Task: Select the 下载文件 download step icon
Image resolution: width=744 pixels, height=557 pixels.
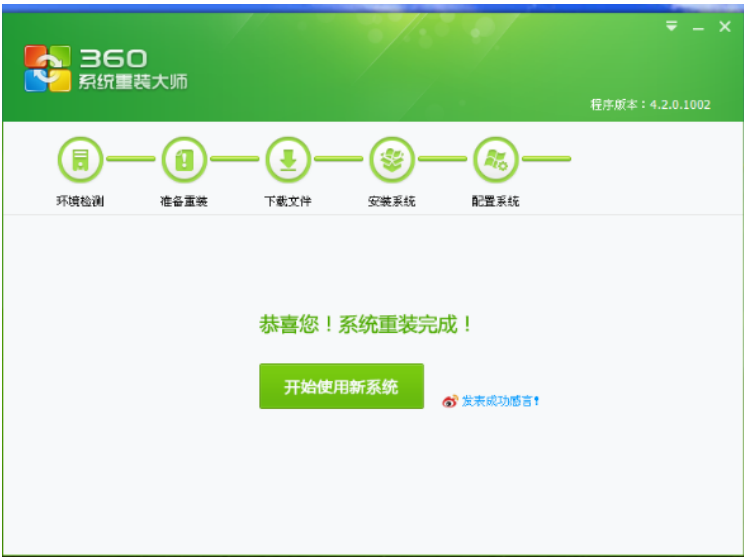Action: point(288,159)
